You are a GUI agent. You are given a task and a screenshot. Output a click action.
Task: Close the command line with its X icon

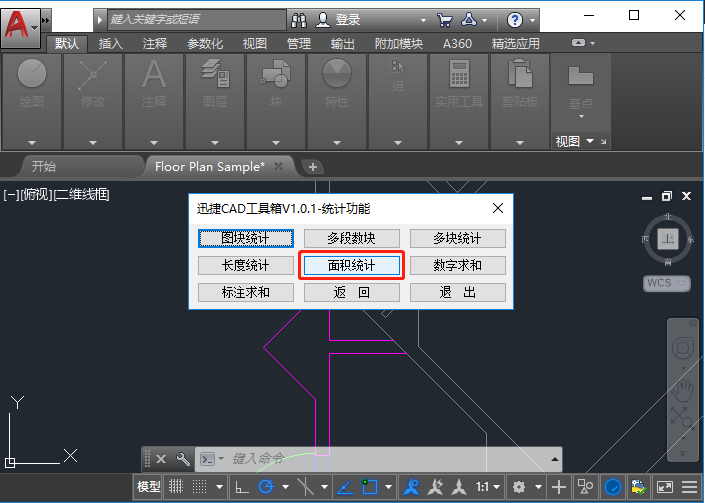click(161, 459)
